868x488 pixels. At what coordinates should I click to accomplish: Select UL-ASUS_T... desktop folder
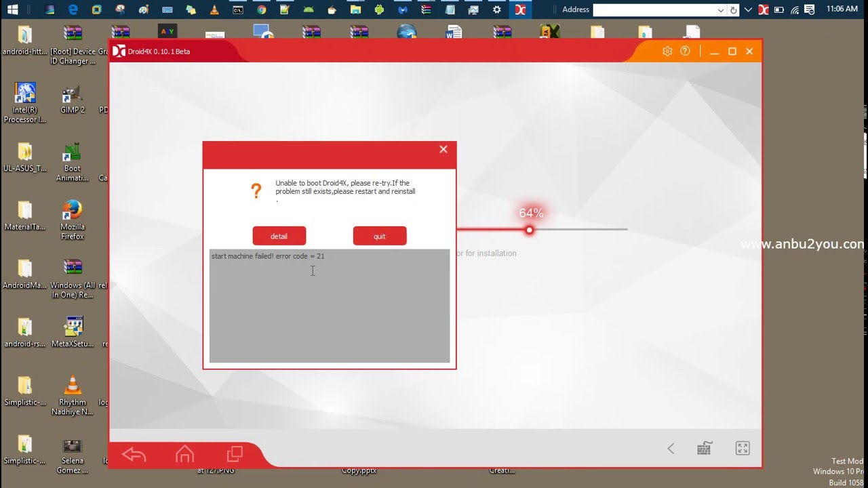point(24,157)
